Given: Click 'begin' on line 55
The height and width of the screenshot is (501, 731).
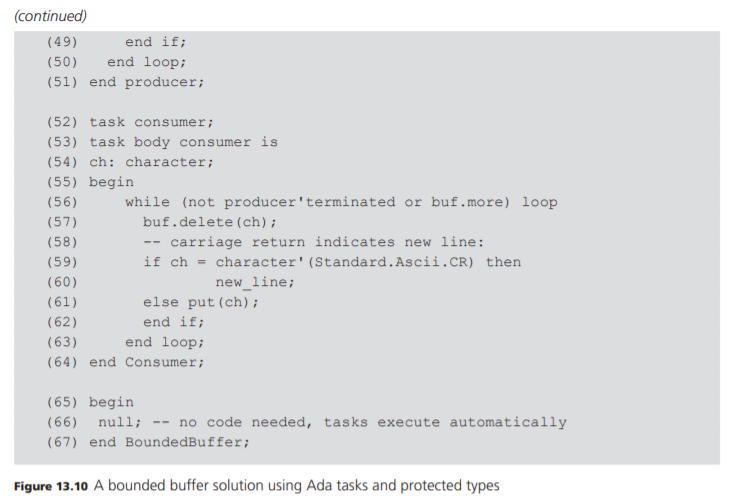Looking at the screenshot, I should click(x=111, y=182).
